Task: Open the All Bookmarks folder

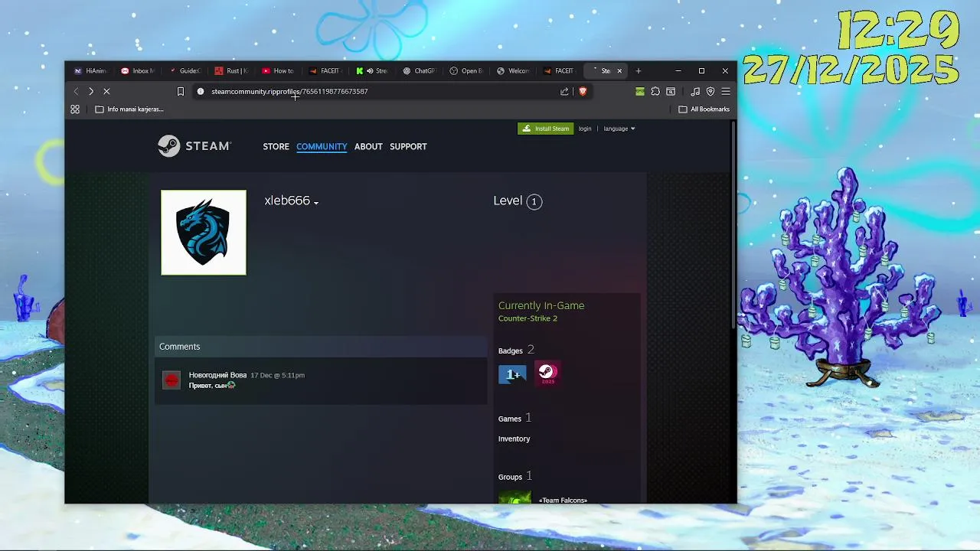Action: [704, 109]
